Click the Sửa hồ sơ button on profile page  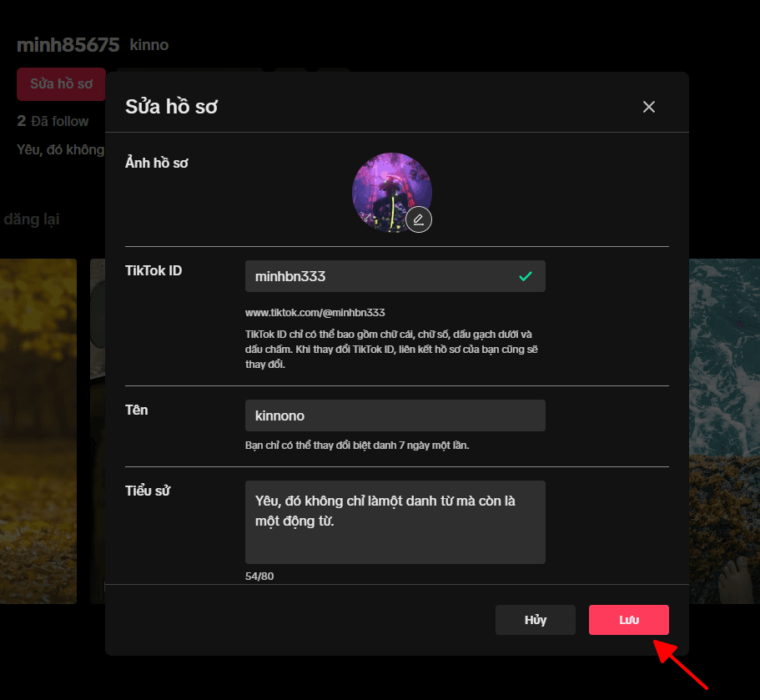(x=61, y=84)
